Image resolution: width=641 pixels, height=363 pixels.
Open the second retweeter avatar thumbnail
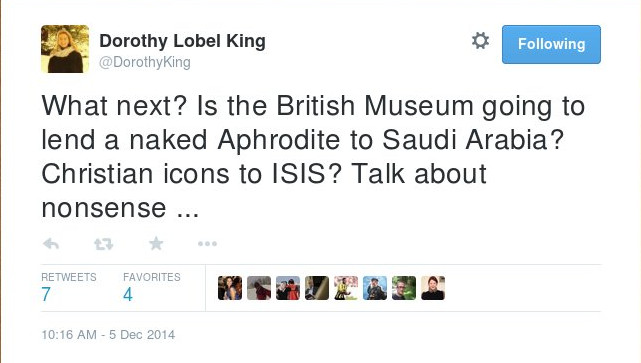(259, 288)
